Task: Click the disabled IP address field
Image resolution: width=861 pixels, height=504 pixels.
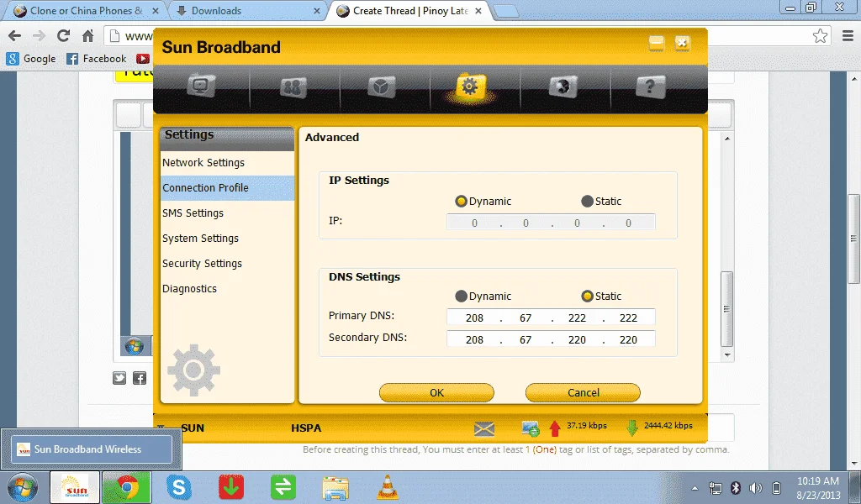Action: coord(551,223)
